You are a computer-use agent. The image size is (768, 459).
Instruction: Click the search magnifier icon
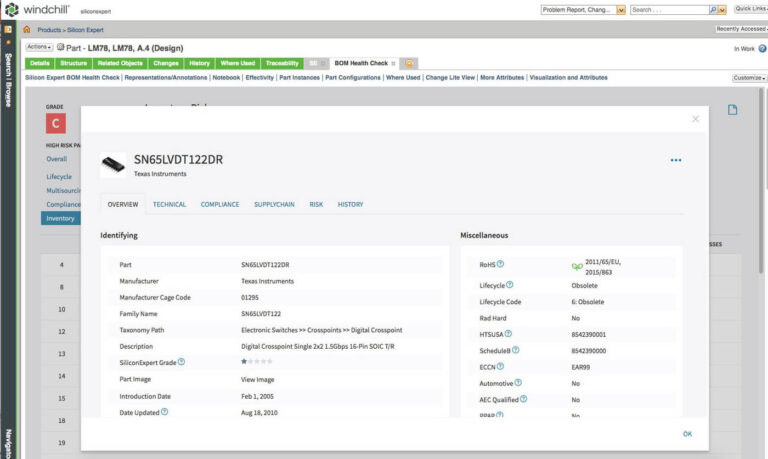pyautogui.click(x=713, y=10)
